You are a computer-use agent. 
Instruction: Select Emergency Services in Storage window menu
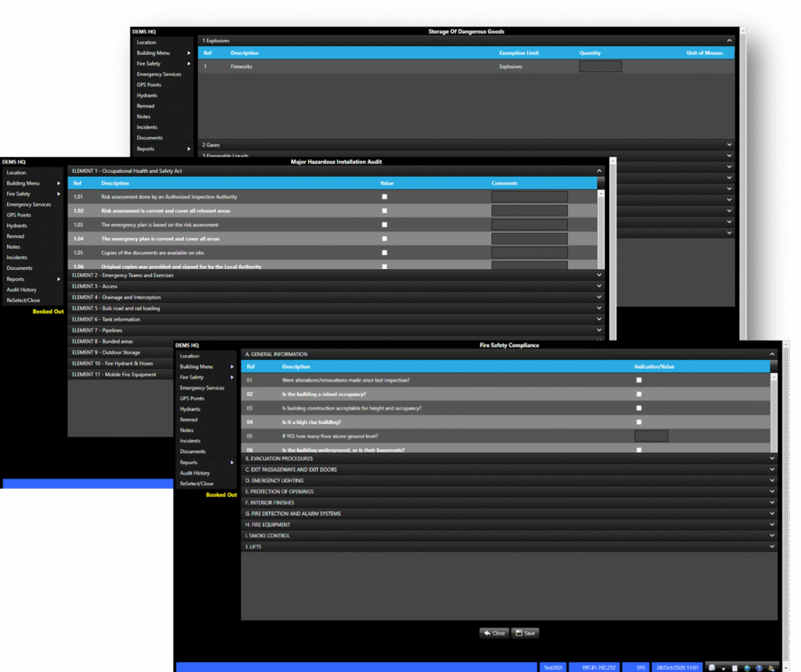click(x=159, y=74)
